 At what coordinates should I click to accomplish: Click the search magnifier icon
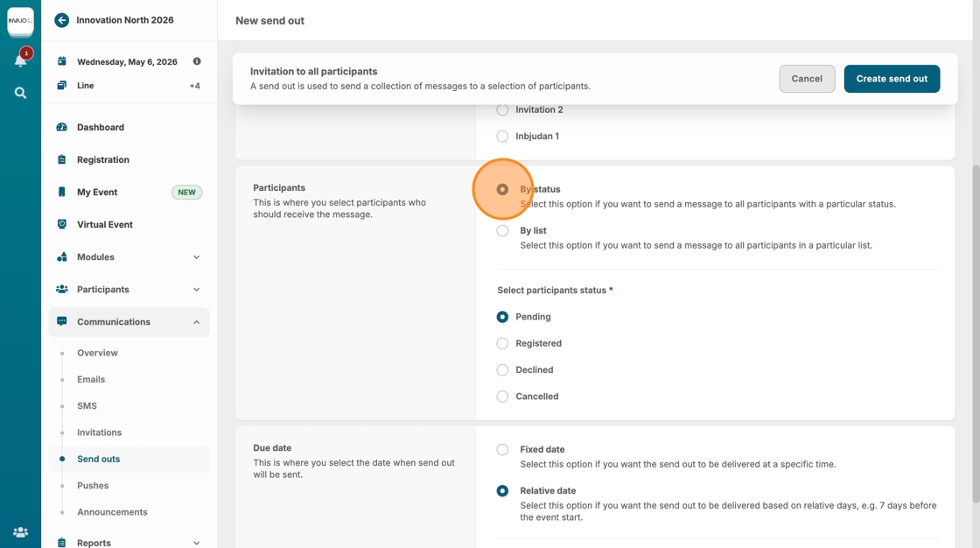(x=20, y=93)
